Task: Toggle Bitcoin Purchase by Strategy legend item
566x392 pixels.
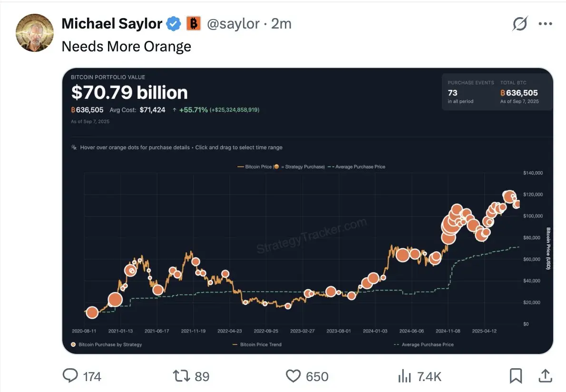Action: [107, 344]
